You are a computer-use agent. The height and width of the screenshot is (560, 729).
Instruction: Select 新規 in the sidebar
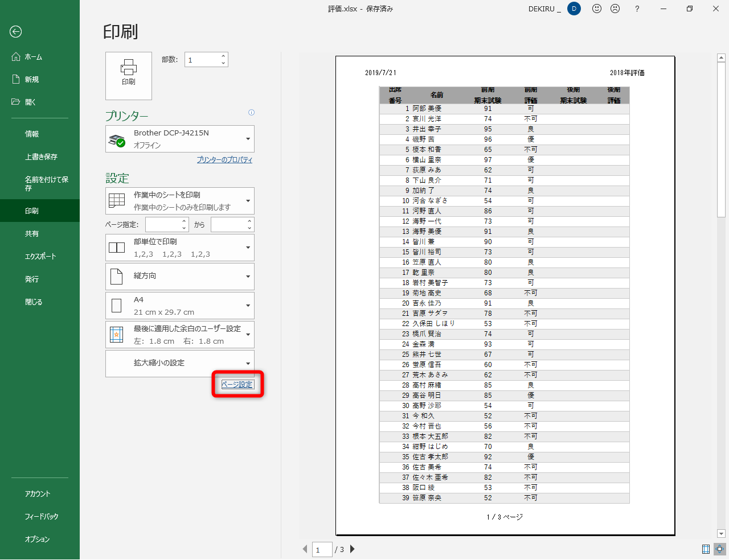coord(40,80)
